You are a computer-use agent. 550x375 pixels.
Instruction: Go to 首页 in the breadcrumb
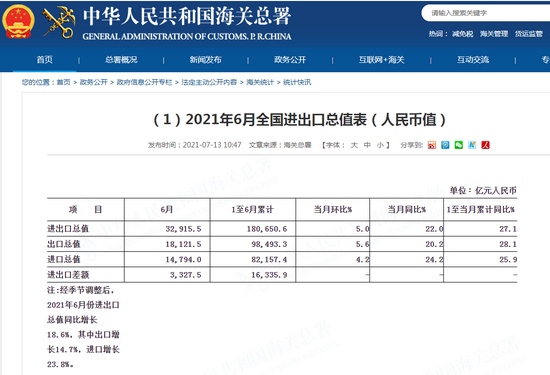tap(63, 82)
